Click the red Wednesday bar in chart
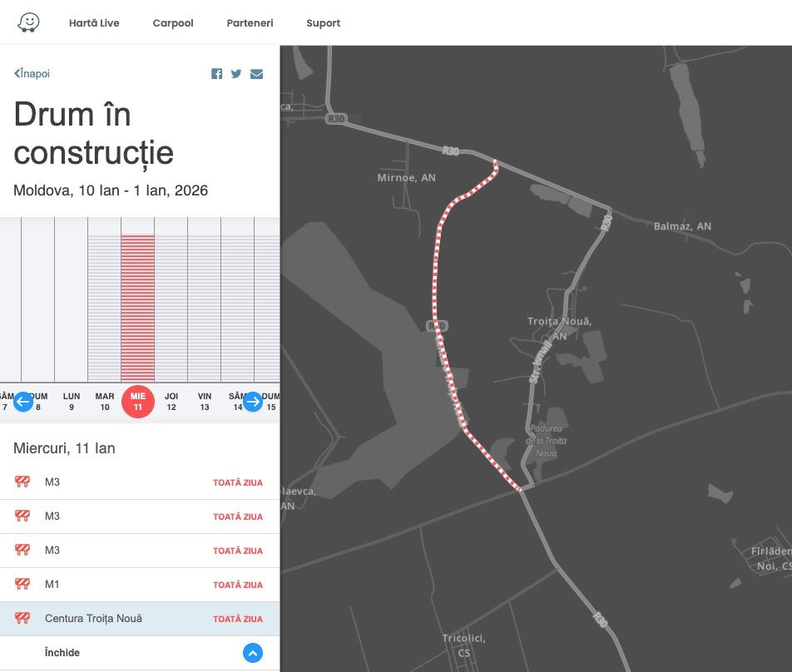792x672 pixels. tap(137, 308)
